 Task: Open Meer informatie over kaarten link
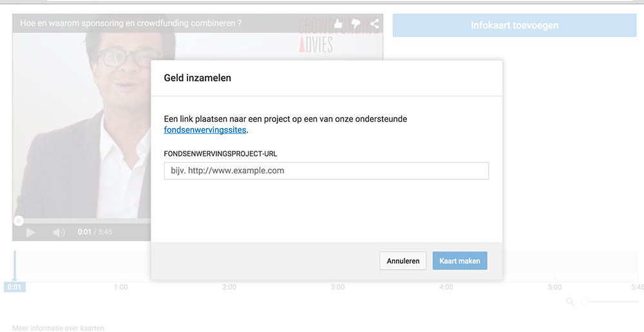(x=59, y=328)
